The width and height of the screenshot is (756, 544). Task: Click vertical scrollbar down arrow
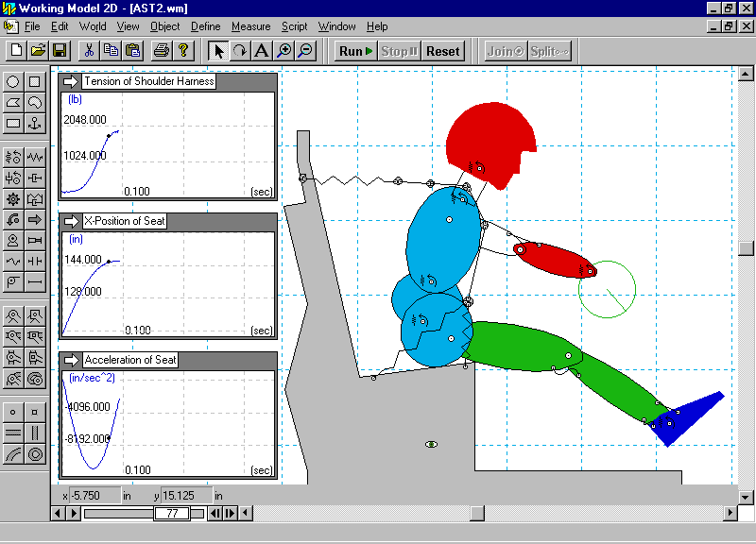(746, 497)
